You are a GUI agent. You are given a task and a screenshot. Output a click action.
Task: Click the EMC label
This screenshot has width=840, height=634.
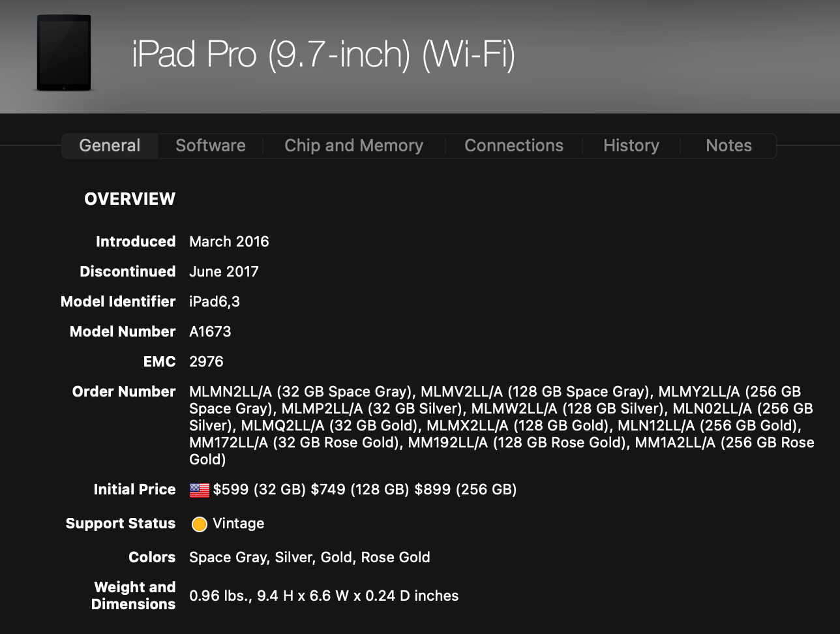pyautogui.click(x=160, y=361)
